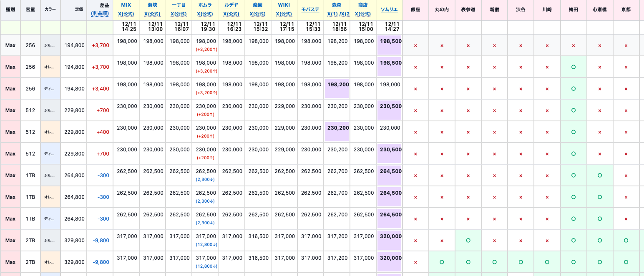644x276 pixels.
Task: Open the ホムラ shop header link
Action: point(205,5)
